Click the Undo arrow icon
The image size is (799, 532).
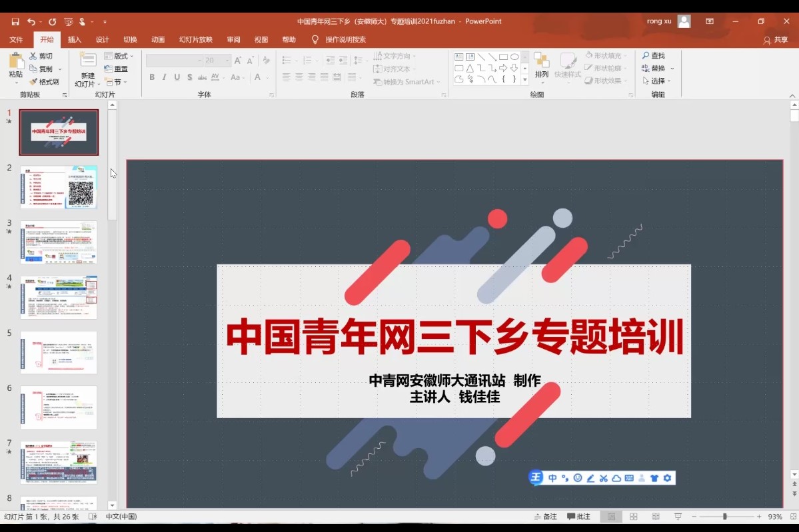pyautogui.click(x=31, y=22)
